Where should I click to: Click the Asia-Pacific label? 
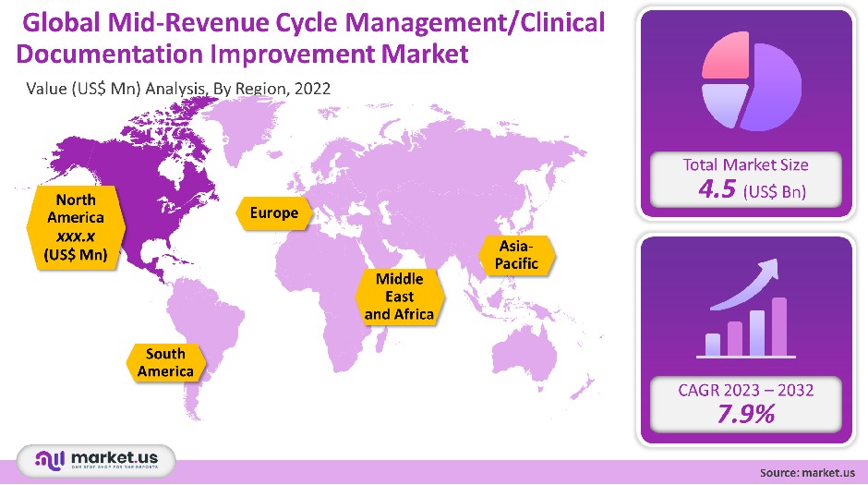pyautogui.click(x=517, y=255)
